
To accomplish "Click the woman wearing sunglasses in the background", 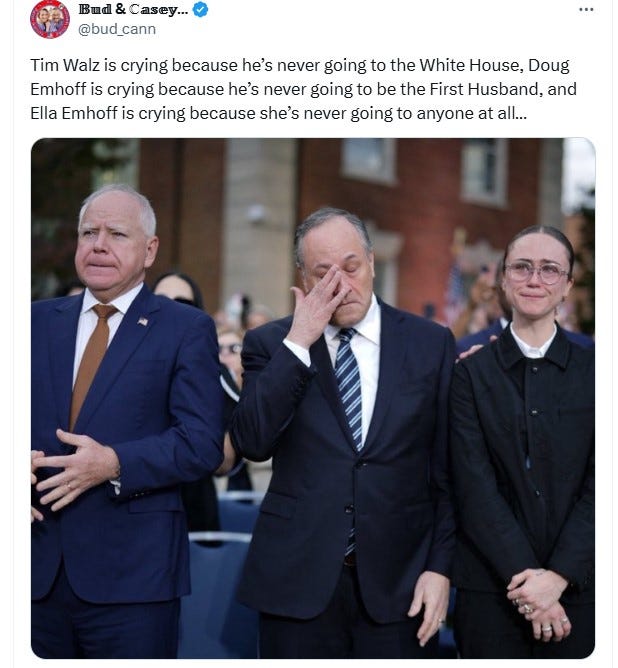I will (x=176, y=290).
